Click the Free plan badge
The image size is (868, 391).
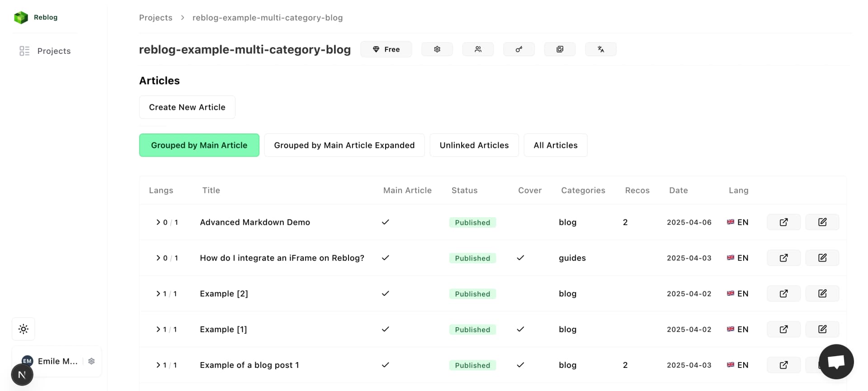(x=386, y=49)
